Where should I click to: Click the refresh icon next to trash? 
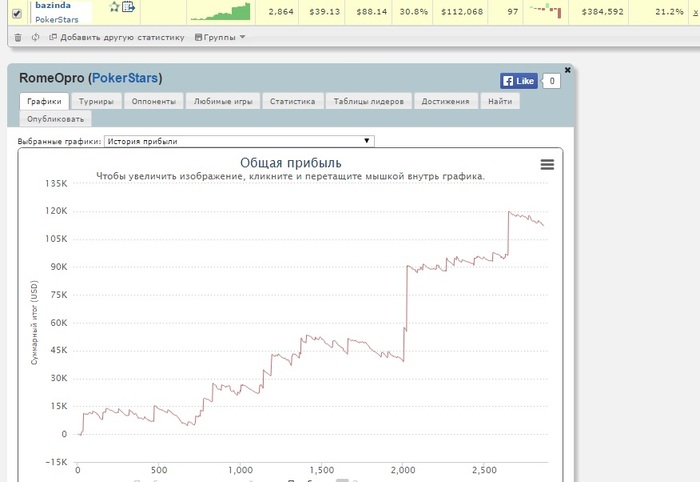tap(35, 37)
